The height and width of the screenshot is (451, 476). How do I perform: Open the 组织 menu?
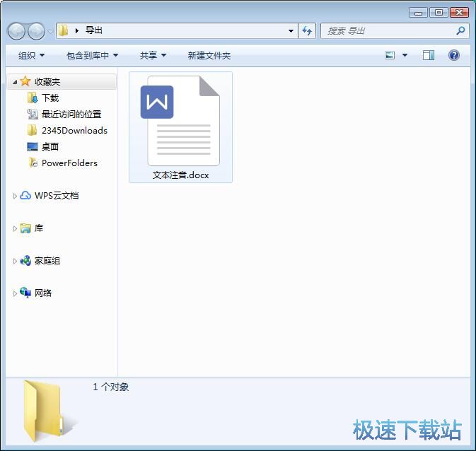pos(31,55)
